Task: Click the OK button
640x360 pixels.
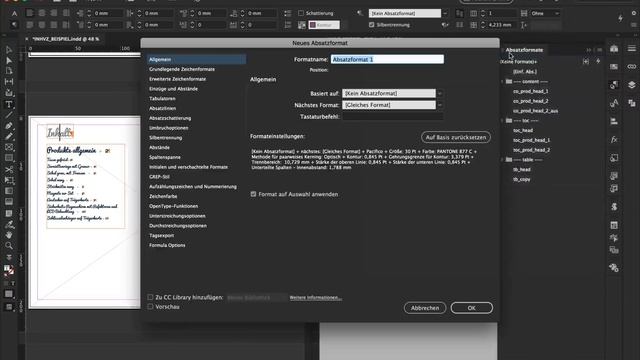Action: pos(471,308)
